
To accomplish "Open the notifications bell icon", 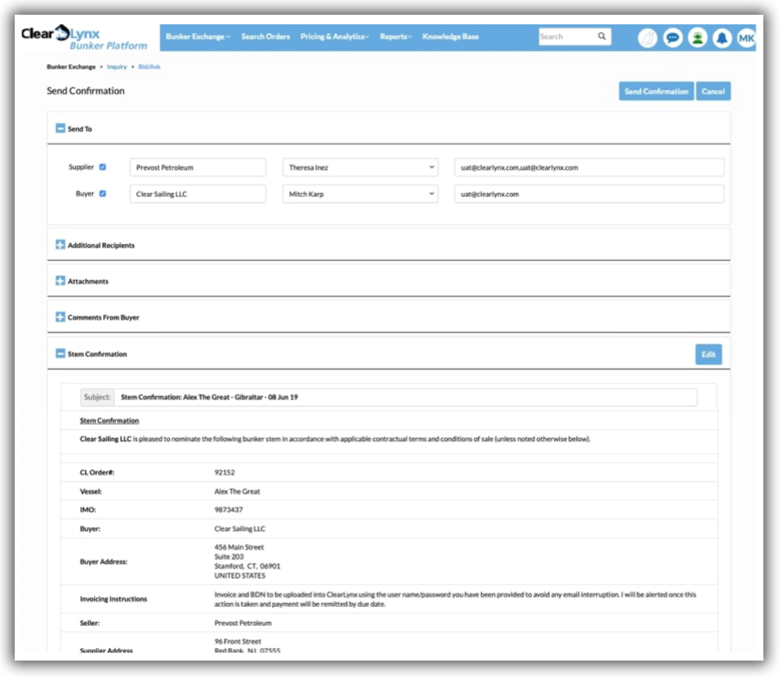I will pyautogui.click(x=721, y=38).
